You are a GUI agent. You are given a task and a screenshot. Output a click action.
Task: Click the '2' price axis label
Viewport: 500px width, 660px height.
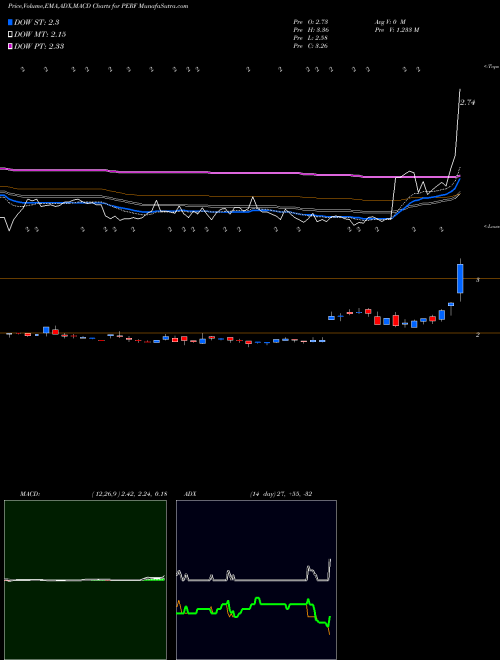(x=477, y=335)
